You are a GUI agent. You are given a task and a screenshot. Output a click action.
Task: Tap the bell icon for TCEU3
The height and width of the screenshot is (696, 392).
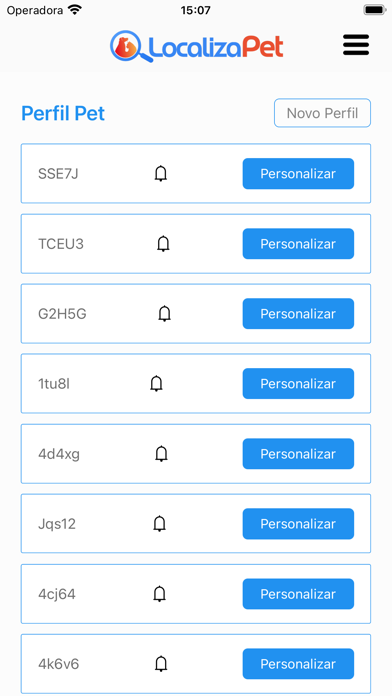point(163,244)
